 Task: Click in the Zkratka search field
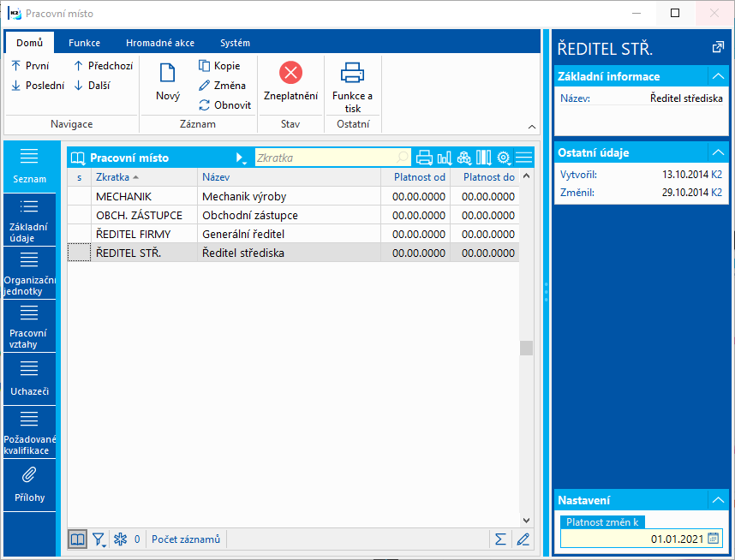tap(326, 158)
